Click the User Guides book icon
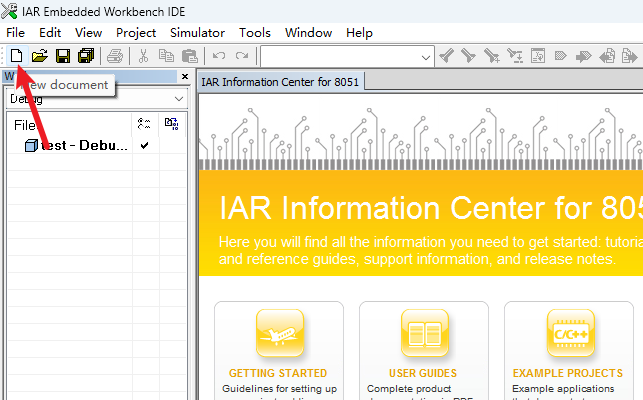The height and width of the screenshot is (400, 643). click(x=425, y=333)
